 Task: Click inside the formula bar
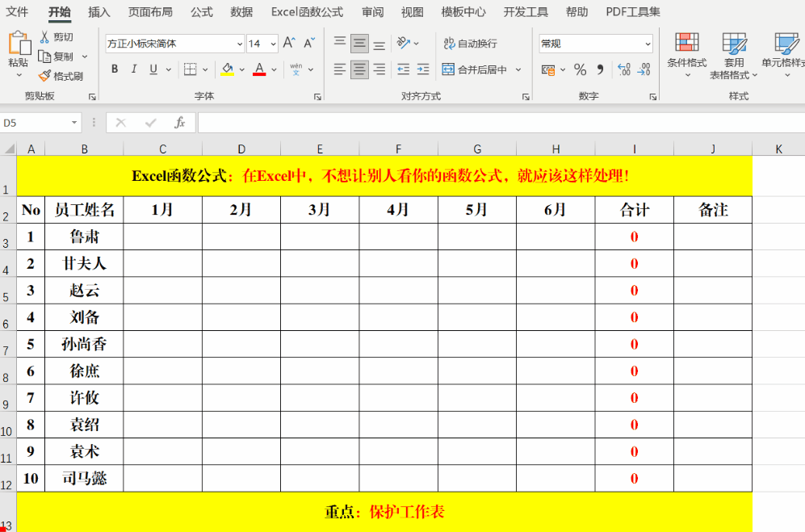[501, 123]
